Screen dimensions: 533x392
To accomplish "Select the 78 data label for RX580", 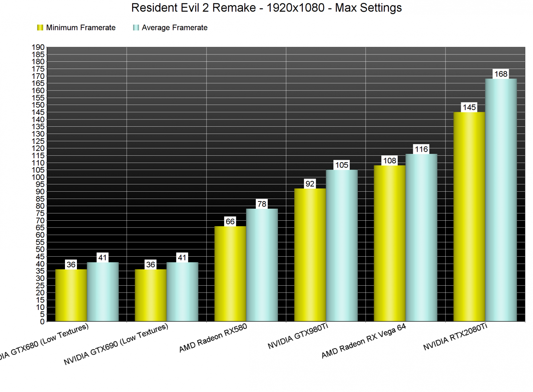I will [x=262, y=204].
